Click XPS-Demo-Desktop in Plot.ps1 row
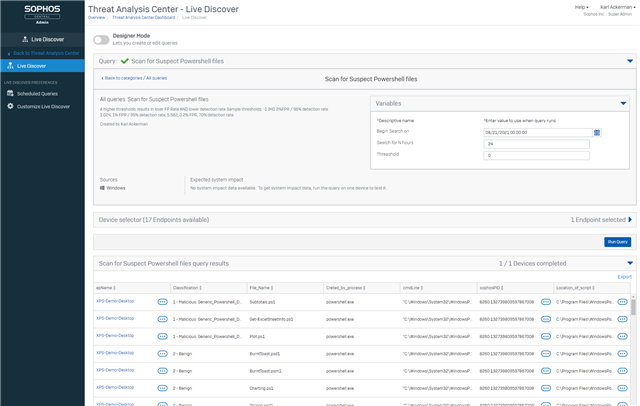Image resolution: width=640 pixels, height=406 pixels. click(115, 335)
